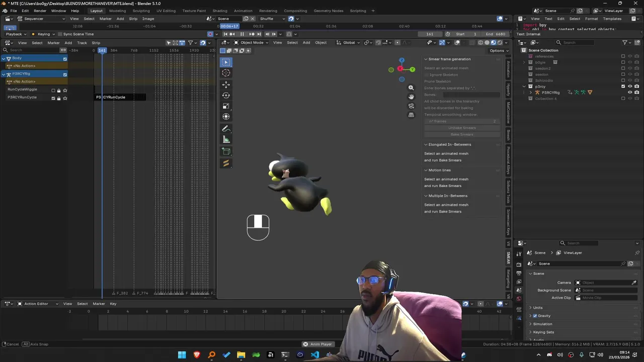Click the auto-keying record button
This screenshot has height=362, width=644.
[x=210, y=34]
